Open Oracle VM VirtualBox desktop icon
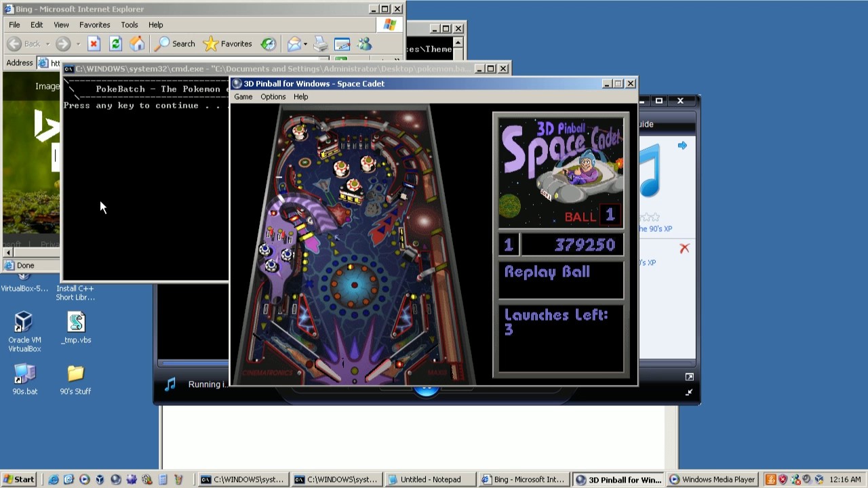 [24, 331]
